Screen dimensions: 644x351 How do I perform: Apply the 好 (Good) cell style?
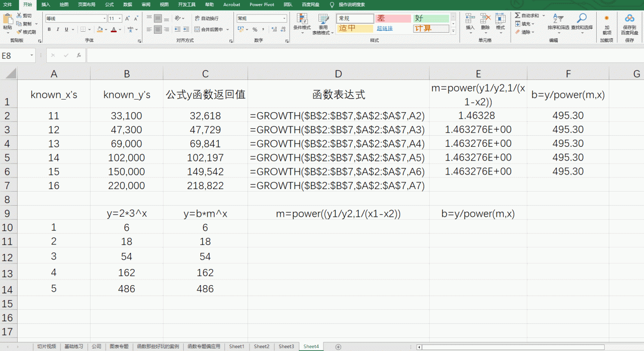pos(431,19)
